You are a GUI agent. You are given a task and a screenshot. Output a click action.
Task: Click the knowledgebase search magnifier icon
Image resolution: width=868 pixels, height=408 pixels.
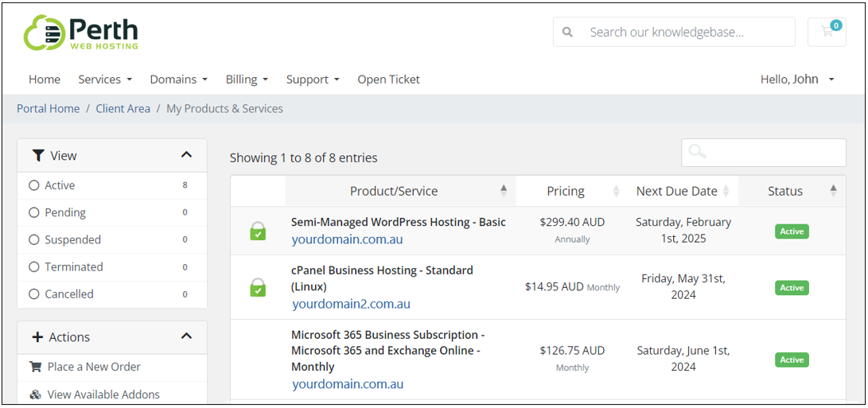click(x=566, y=32)
